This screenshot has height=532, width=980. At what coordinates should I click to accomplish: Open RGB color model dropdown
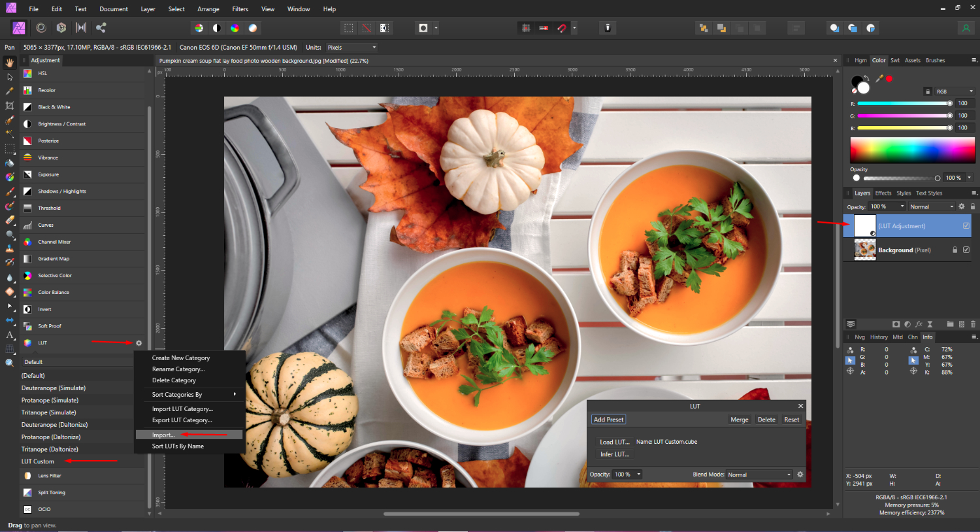tap(954, 91)
